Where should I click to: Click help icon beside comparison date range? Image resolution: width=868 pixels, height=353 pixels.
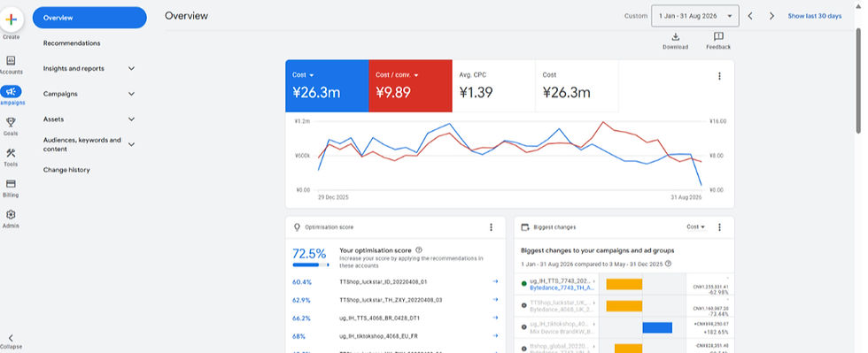[668, 264]
